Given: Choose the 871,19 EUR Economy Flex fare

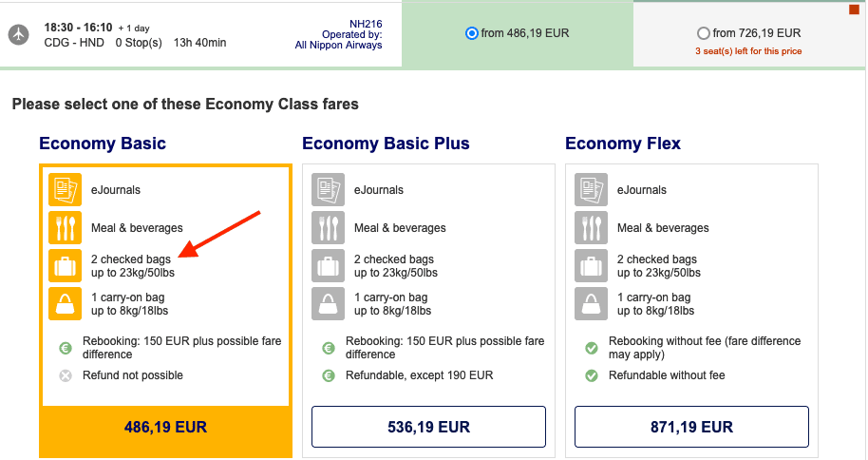Looking at the screenshot, I should (x=691, y=427).
